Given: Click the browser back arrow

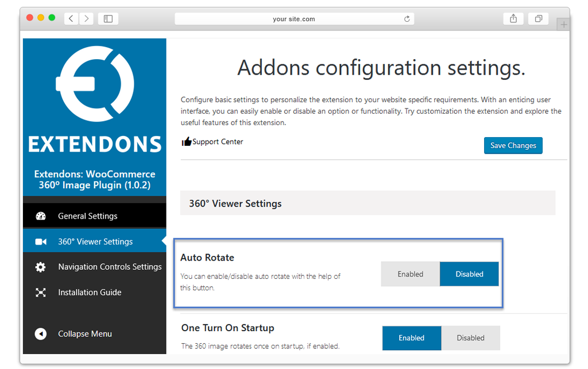Looking at the screenshot, I should point(71,18).
